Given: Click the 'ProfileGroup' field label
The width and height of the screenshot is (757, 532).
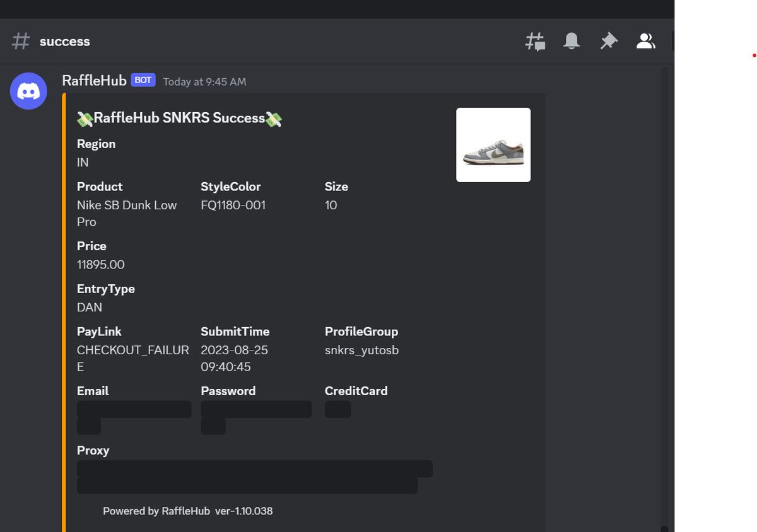Looking at the screenshot, I should pyautogui.click(x=361, y=332).
